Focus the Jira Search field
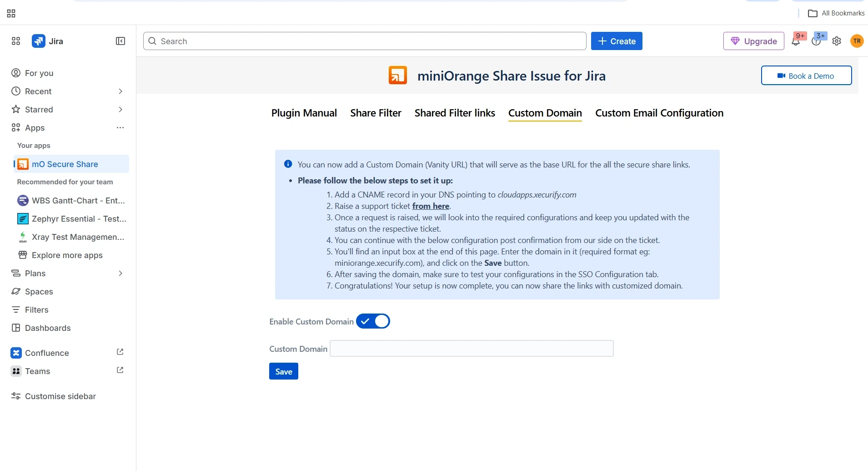Image resolution: width=868 pixels, height=471 pixels. [x=365, y=41]
